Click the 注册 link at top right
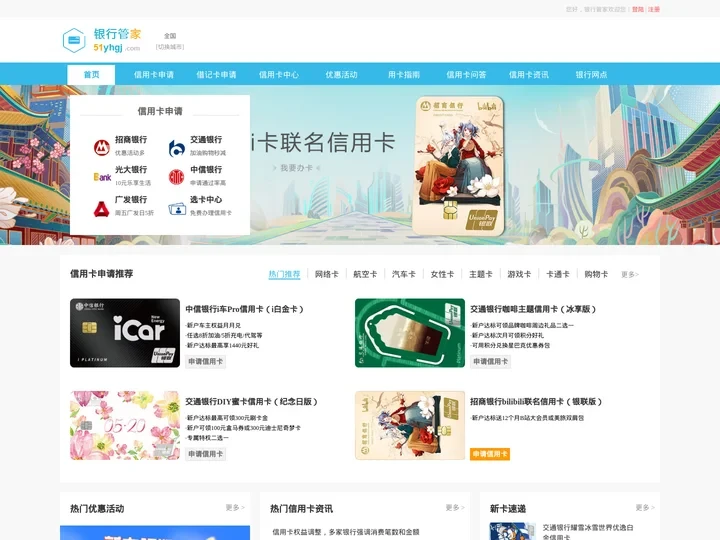 pos(654,9)
